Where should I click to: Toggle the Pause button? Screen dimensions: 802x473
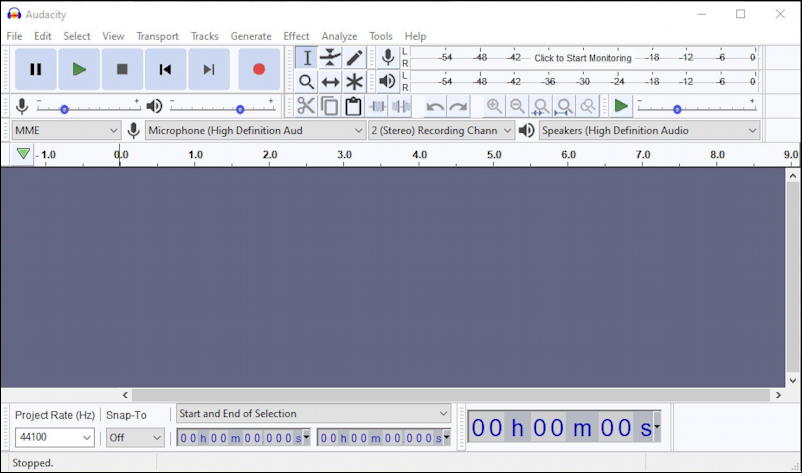[35, 69]
